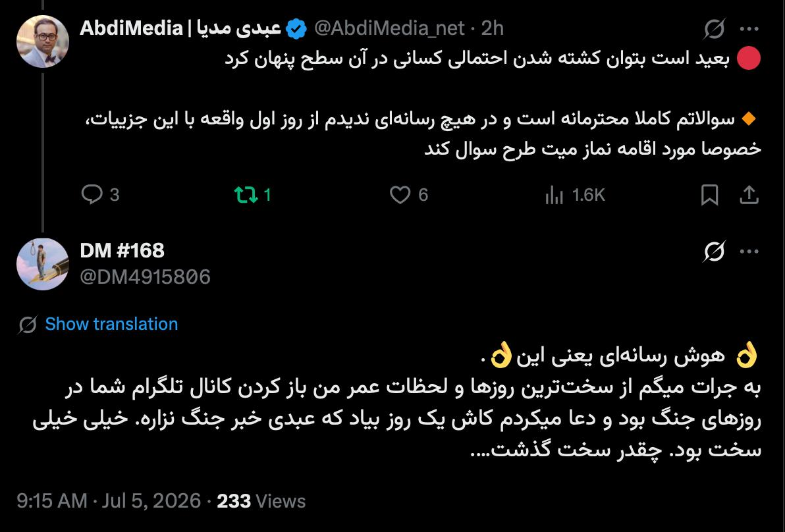View the 1.6K analytics bar icon

(x=555, y=195)
